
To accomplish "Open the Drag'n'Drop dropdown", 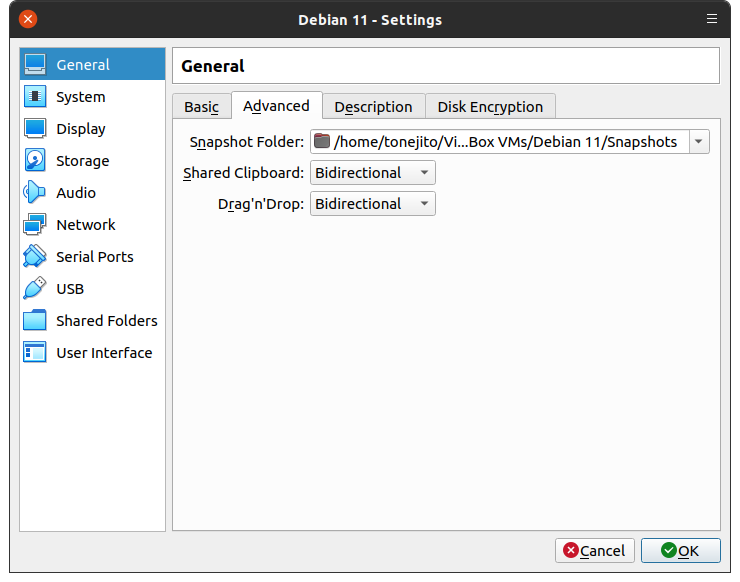I will click(x=372, y=204).
